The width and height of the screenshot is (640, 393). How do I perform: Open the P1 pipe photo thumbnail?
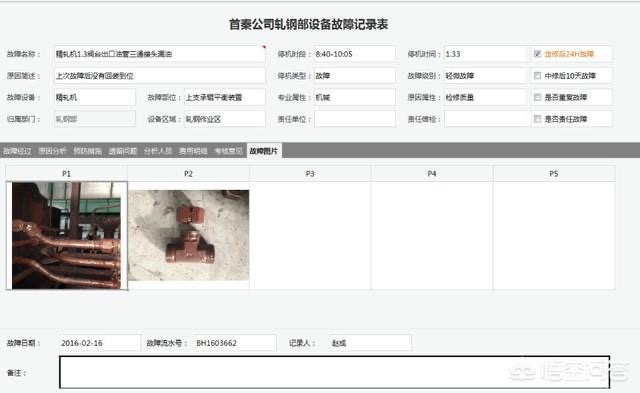click(67, 235)
